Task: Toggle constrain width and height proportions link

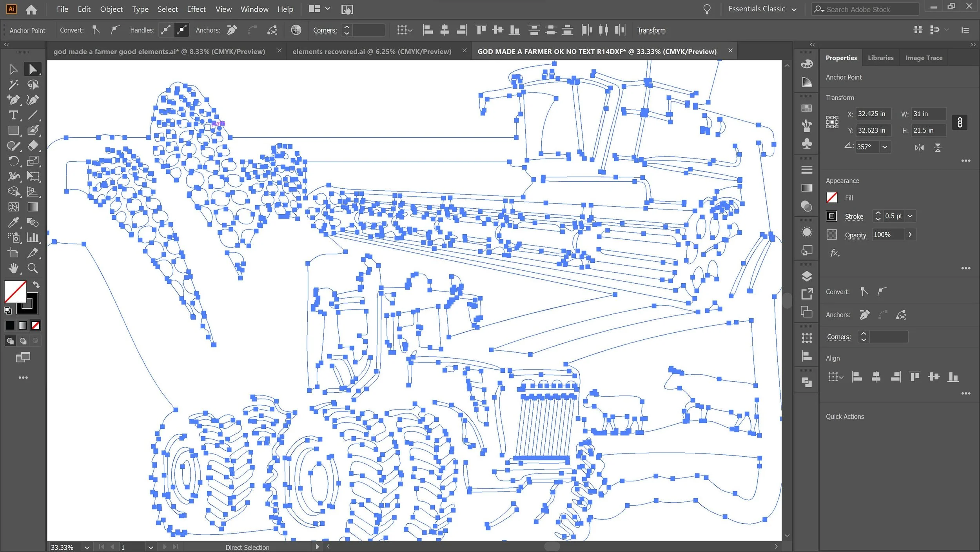Action: [960, 122]
